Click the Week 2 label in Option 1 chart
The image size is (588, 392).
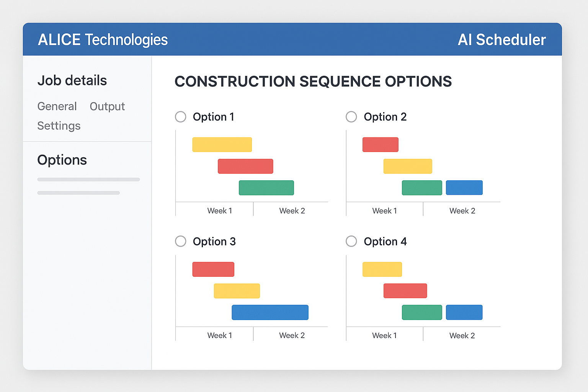pos(292,211)
